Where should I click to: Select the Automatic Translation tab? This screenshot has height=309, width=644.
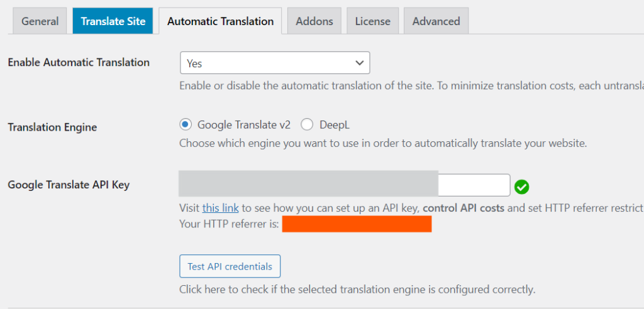point(220,21)
